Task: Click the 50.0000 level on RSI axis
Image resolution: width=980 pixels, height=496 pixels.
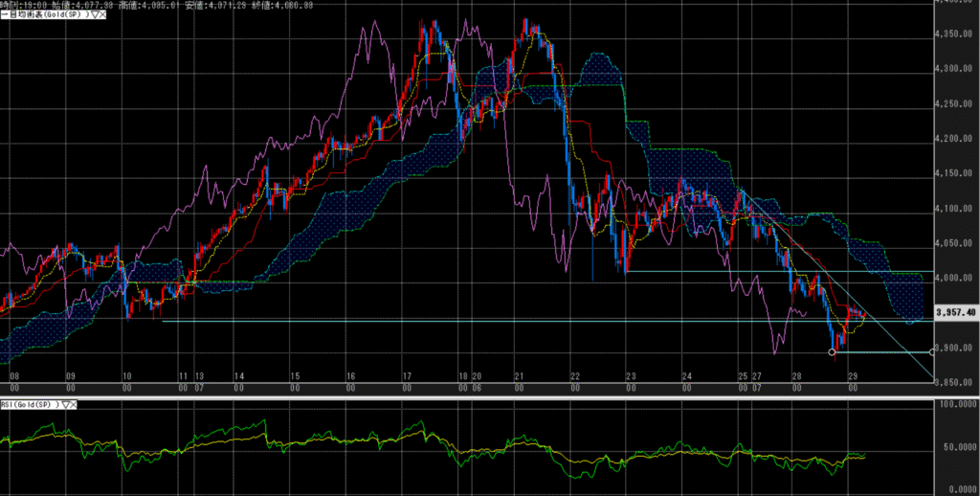Action: 955,447
